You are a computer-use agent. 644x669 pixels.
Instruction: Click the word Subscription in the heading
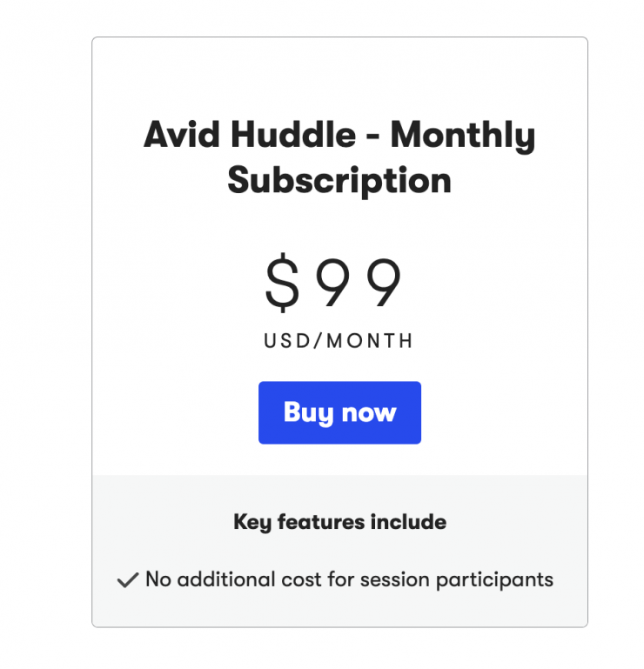339,180
